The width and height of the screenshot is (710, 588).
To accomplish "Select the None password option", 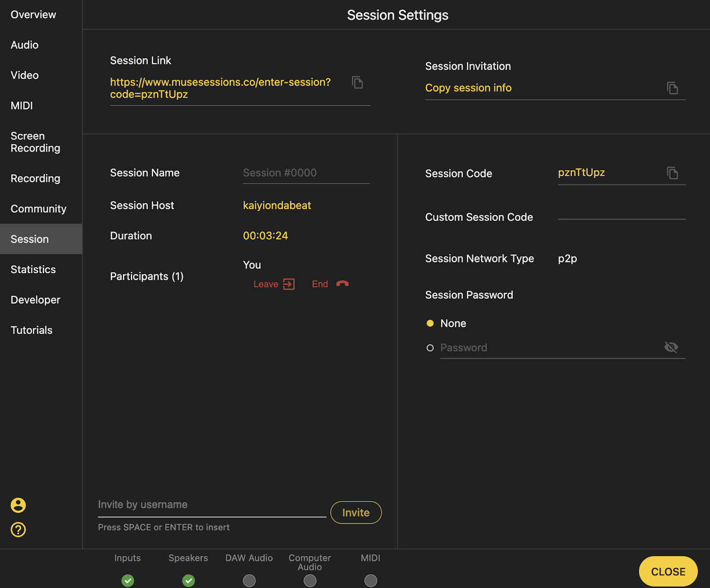I will pos(430,323).
